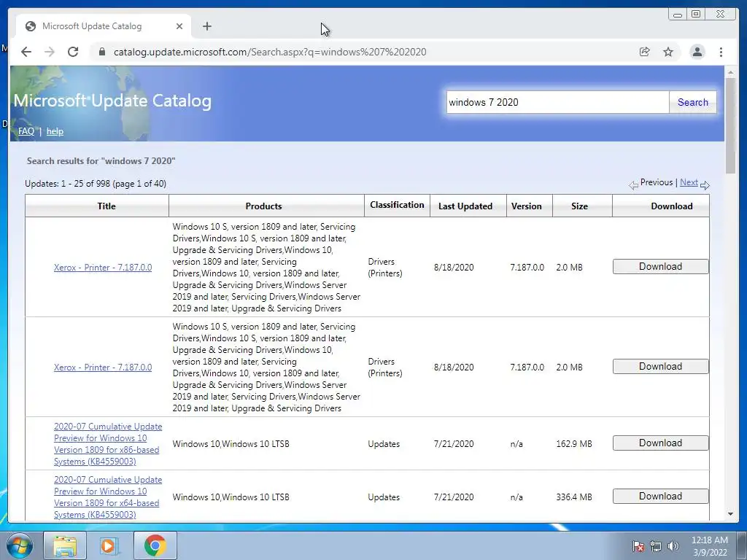Sort results by the Products column header
This screenshot has width=747, height=560.
point(263,206)
